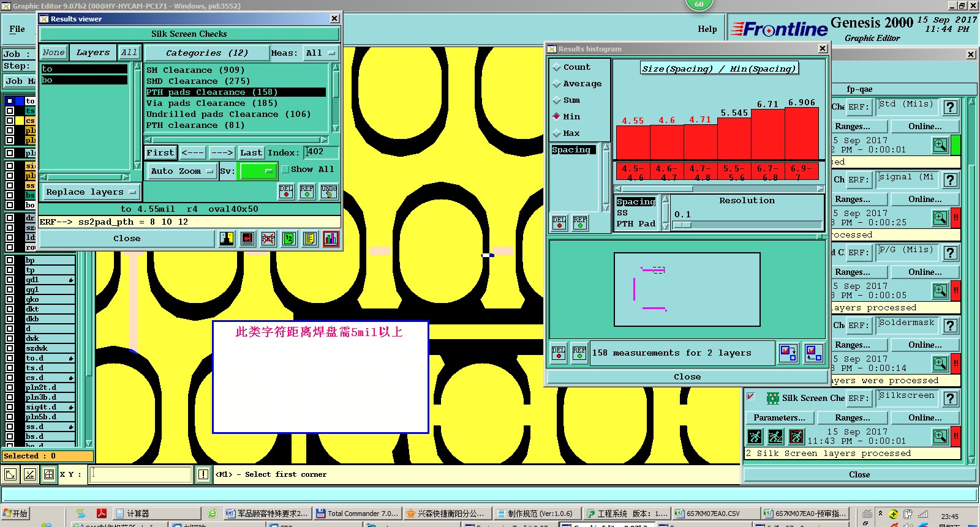The width and height of the screenshot is (980, 527).
Task: Select 'PTH pads Clearance (158)' category
Action: (x=236, y=92)
